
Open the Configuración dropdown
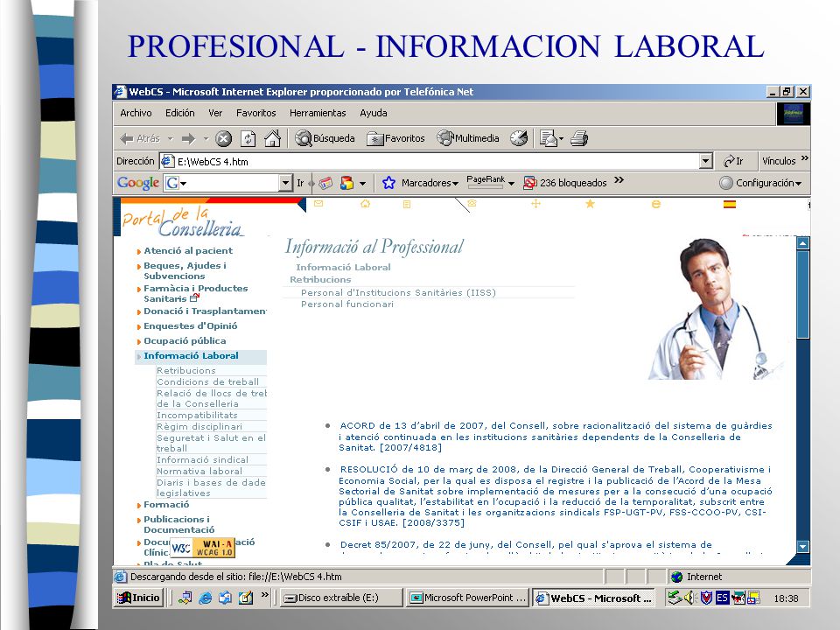point(761,183)
